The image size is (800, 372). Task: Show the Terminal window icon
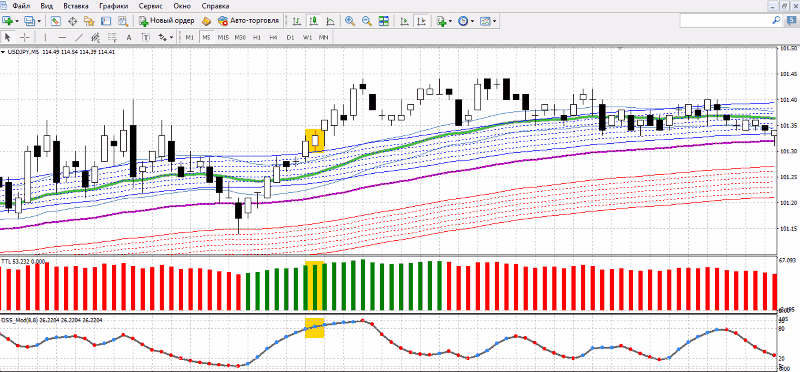[106, 21]
